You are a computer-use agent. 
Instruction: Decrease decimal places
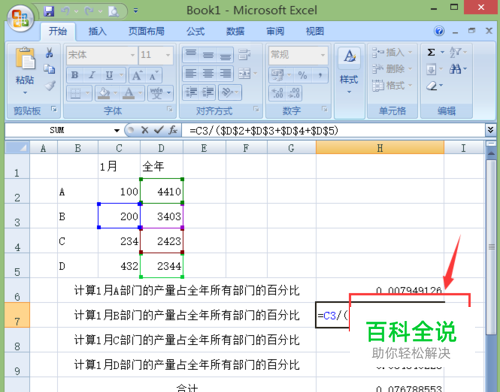tap(294, 93)
